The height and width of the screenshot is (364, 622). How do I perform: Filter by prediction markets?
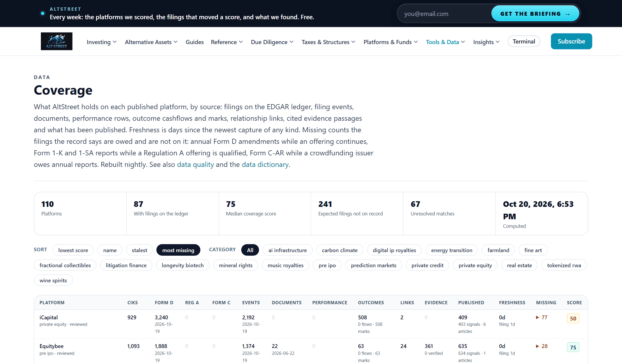point(373,265)
